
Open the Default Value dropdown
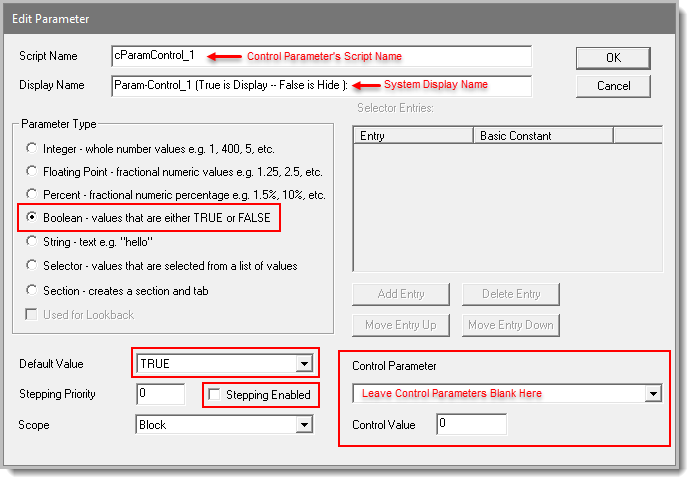click(304, 363)
